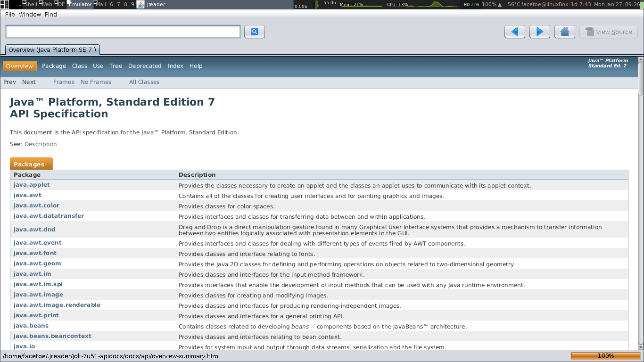Open the Tree navigation link

116,66
